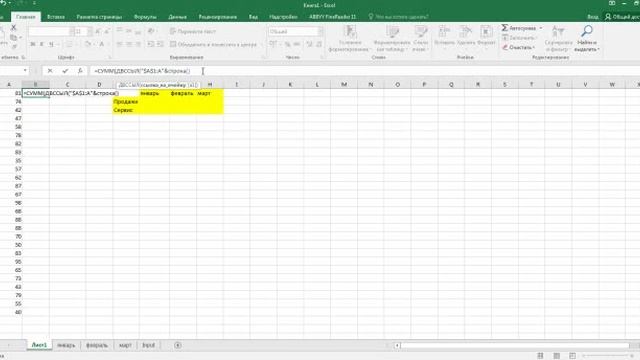
Task: Open the font name dropdown
Action: 72,31
